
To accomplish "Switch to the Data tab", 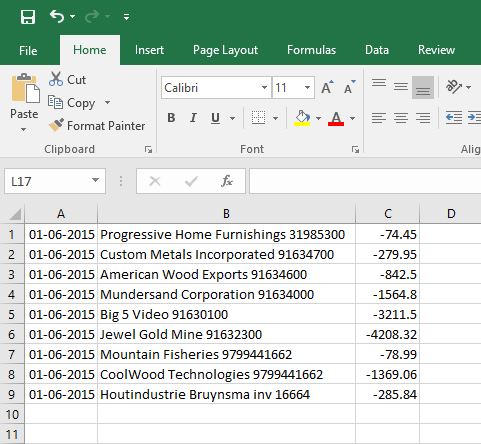I will (377, 50).
